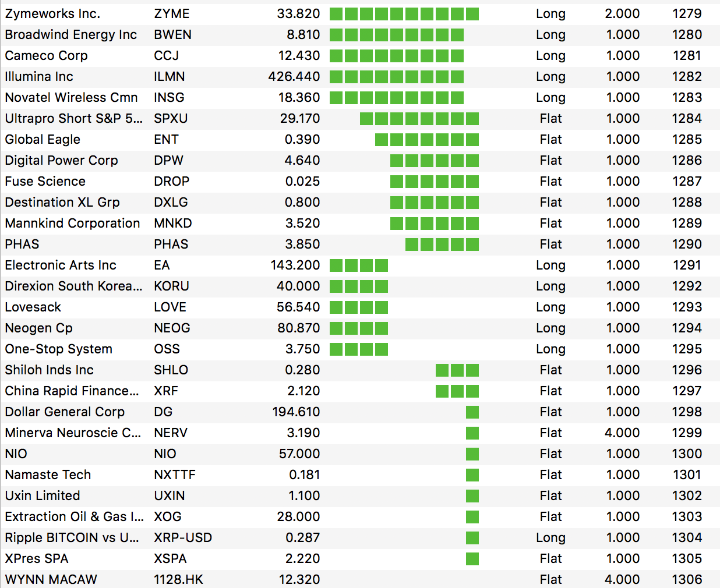The width and height of the screenshot is (720, 588).
Task: Select the XOG ticker symbol
Action: [x=168, y=516]
